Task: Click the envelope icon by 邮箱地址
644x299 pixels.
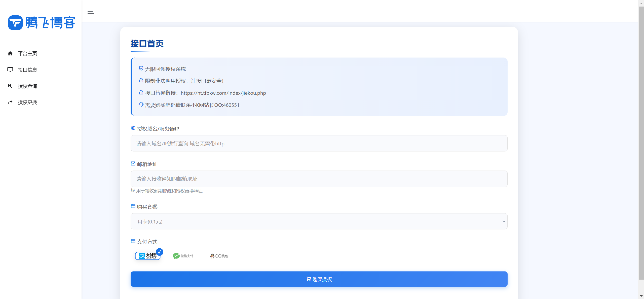Action: tap(133, 164)
